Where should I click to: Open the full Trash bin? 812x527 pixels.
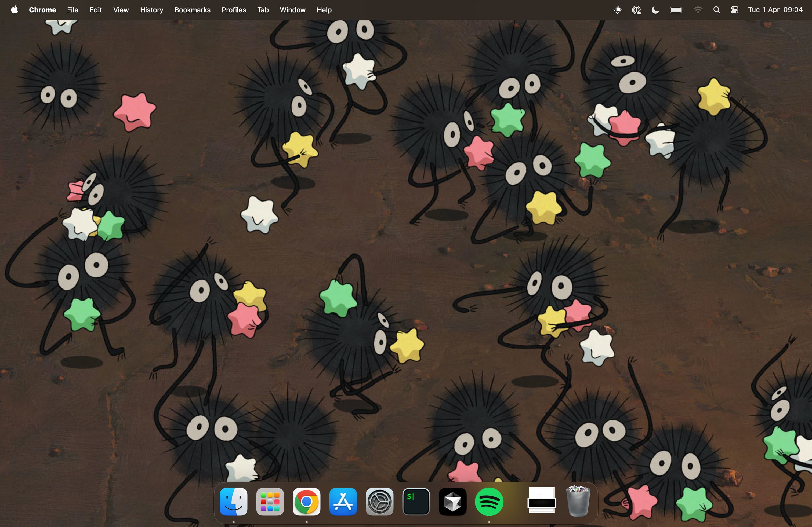[578, 502]
